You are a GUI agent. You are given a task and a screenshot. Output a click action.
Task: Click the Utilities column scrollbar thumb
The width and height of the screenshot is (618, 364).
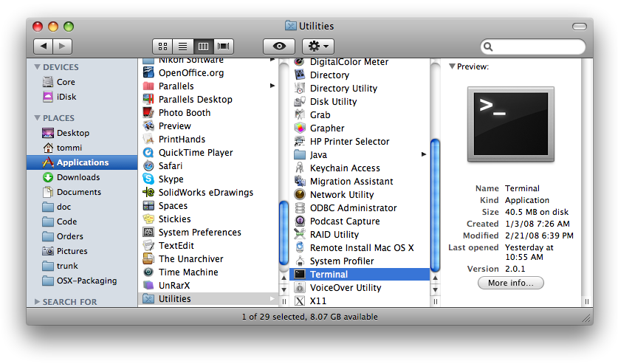click(435, 206)
